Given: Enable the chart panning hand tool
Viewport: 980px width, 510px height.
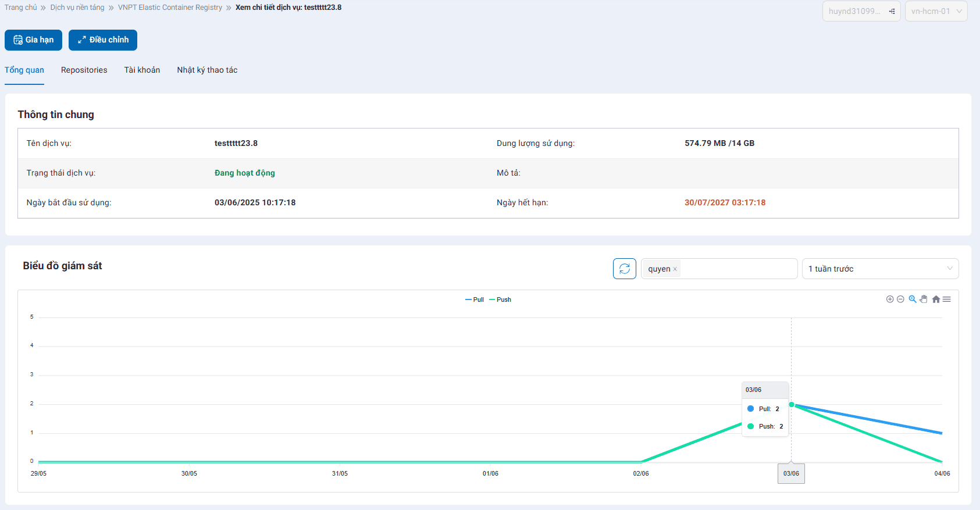Looking at the screenshot, I should (x=924, y=299).
